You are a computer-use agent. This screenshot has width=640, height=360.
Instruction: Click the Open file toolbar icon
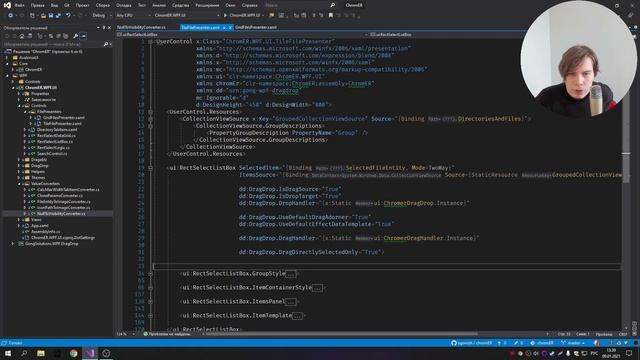point(43,16)
